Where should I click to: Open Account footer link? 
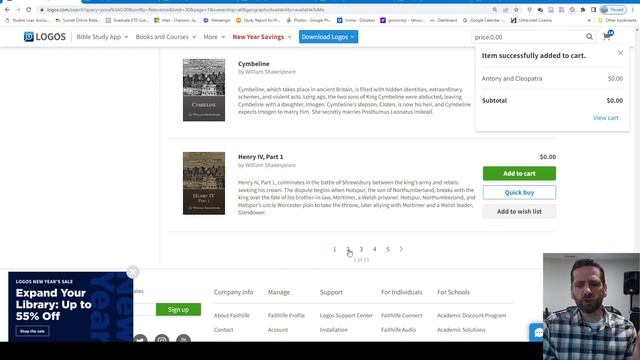tap(278, 330)
